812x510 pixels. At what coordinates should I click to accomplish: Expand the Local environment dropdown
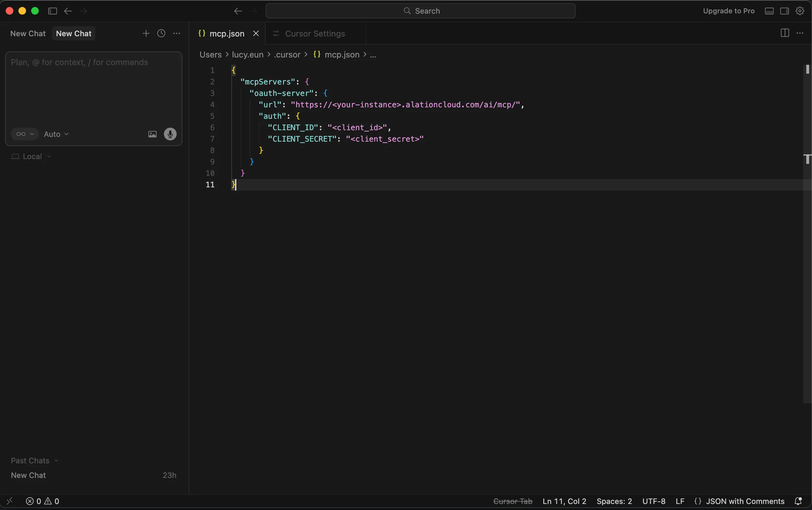(x=31, y=157)
